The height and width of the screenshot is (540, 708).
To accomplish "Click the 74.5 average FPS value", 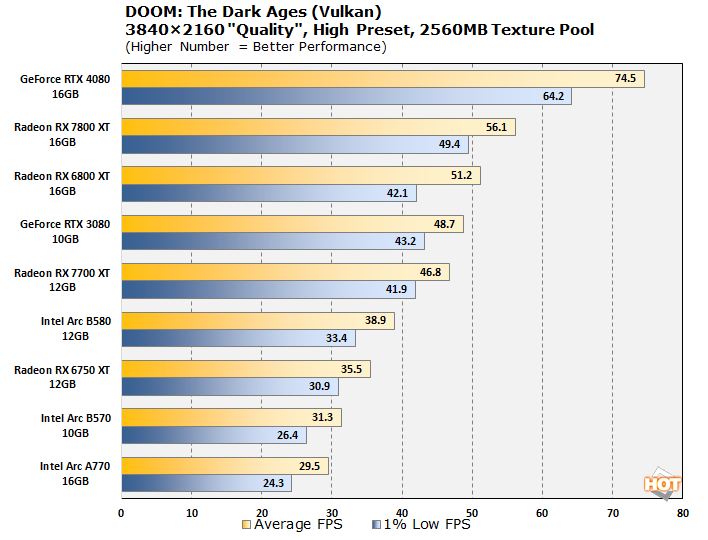I will (x=625, y=79).
